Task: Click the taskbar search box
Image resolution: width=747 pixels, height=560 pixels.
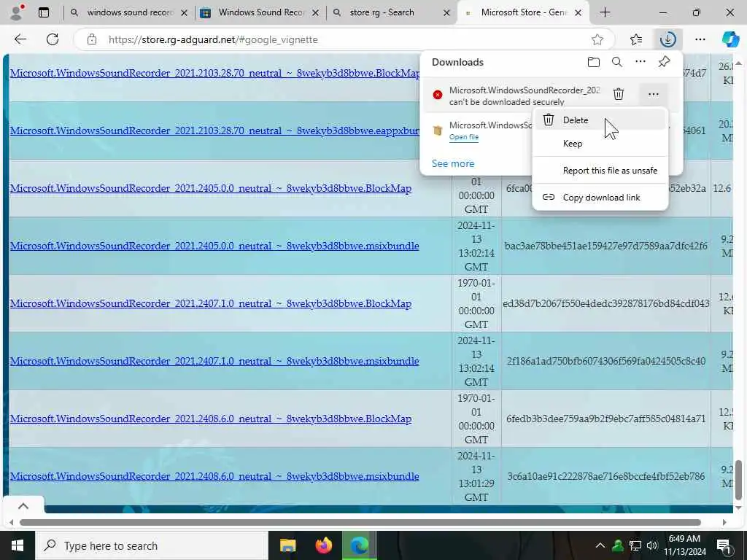Action: click(152, 545)
